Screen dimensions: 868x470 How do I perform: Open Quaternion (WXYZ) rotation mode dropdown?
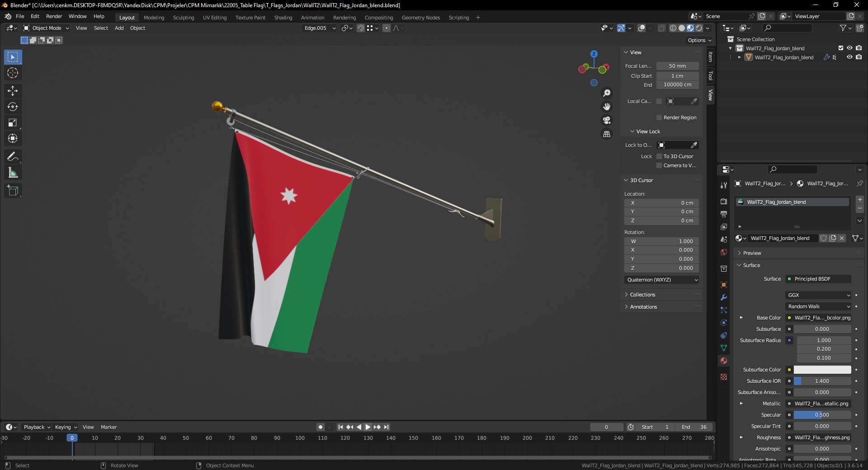(662, 280)
